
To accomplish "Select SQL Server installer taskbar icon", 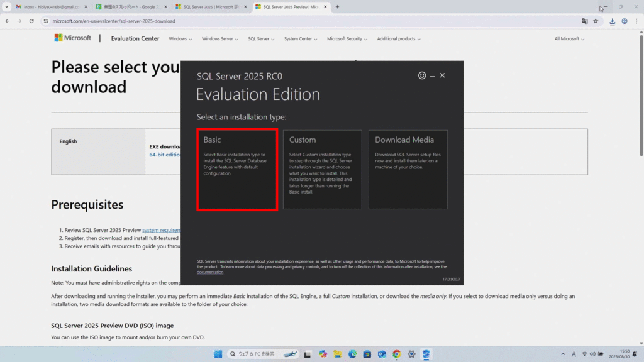I will [x=426, y=354].
